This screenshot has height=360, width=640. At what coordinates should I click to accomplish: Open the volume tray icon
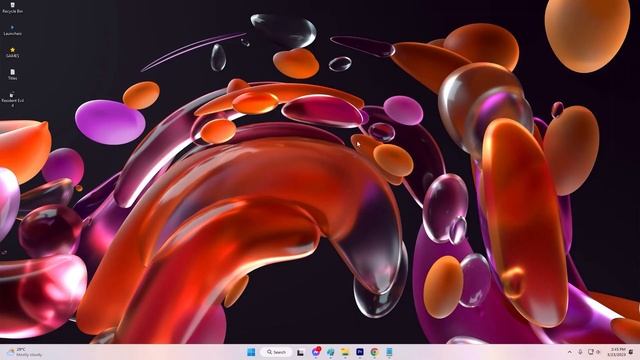(598, 352)
